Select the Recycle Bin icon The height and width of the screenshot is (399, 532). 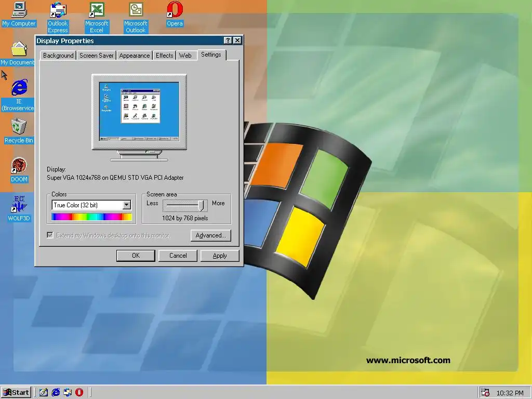click(x=19, y=131)
